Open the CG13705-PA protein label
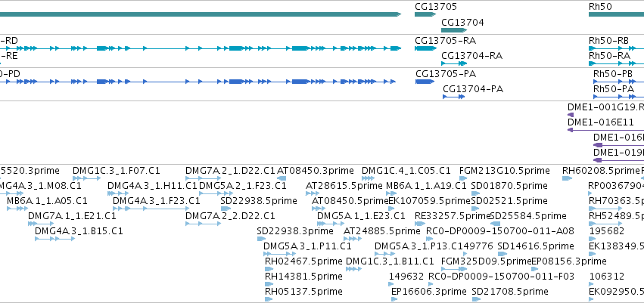Screen dimensions: 644x303 (x=446, y=74)
